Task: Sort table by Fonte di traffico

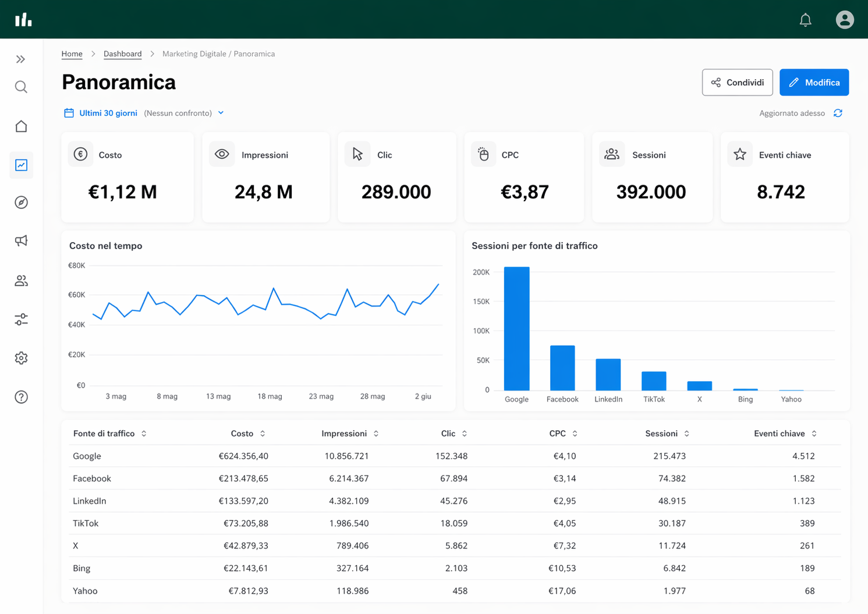Action: (x=110, y=434)
